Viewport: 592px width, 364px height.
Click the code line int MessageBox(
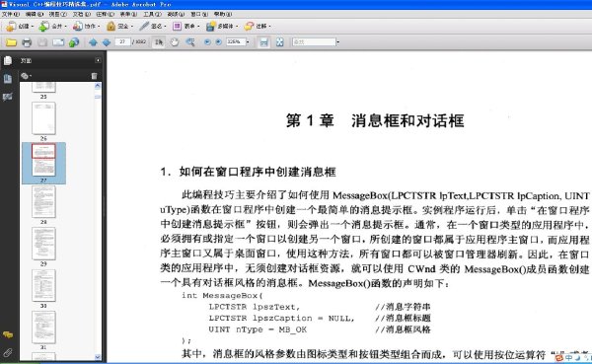pyautogui.click(x=222, y=295)
